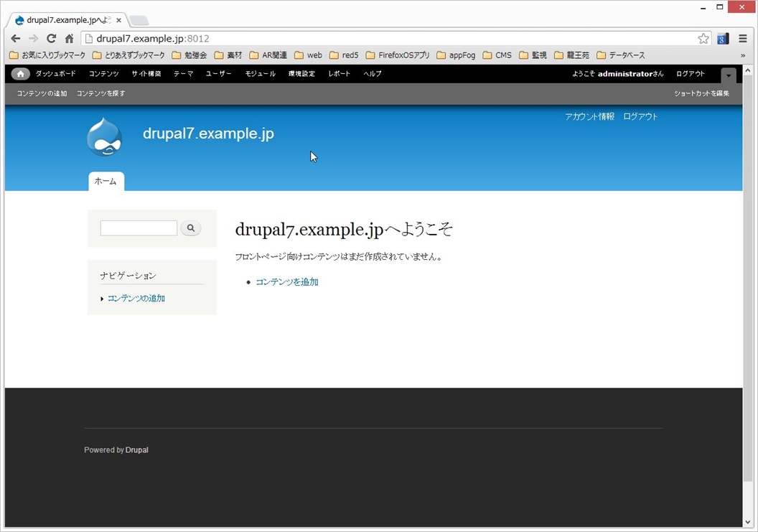Screen dimensions: 758x532
Task: Click the コンテンツの追加 link in ナビゲーション block
Action: [x=136, y=299]
